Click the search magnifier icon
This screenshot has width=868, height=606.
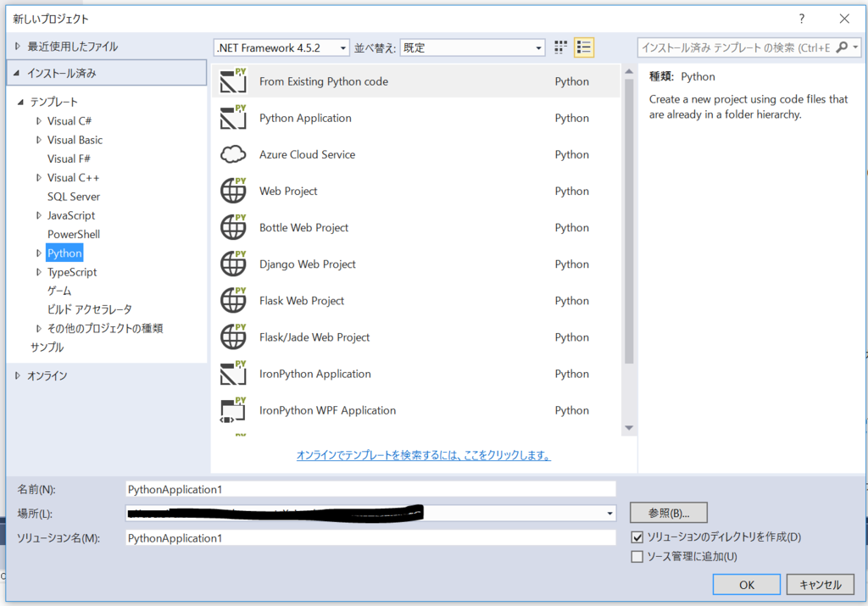click(x=842, y=47)
